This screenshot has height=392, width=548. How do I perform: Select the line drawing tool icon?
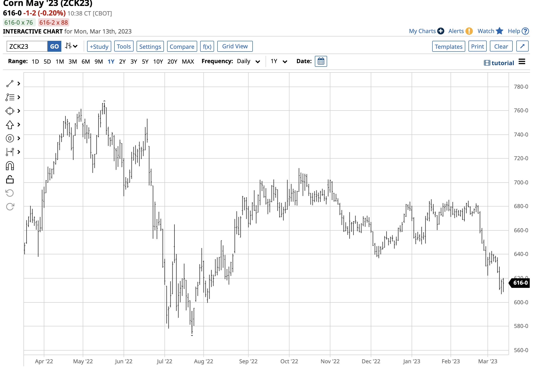coord(10,84)
